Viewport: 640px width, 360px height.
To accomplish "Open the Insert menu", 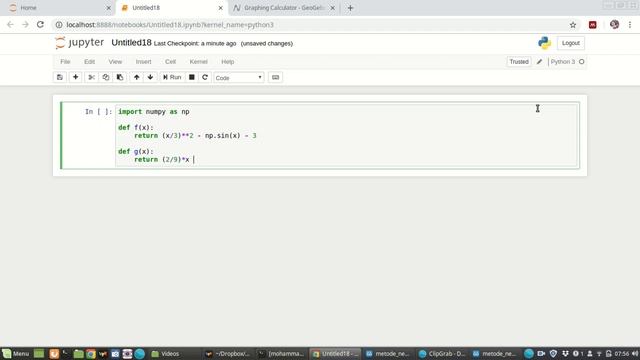I will coord(143,62).
